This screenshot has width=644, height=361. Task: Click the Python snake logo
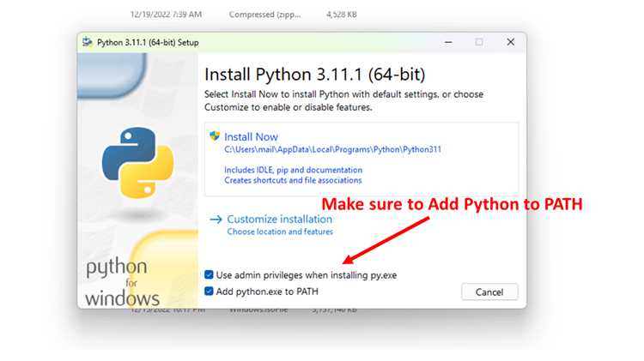(137, 162)
